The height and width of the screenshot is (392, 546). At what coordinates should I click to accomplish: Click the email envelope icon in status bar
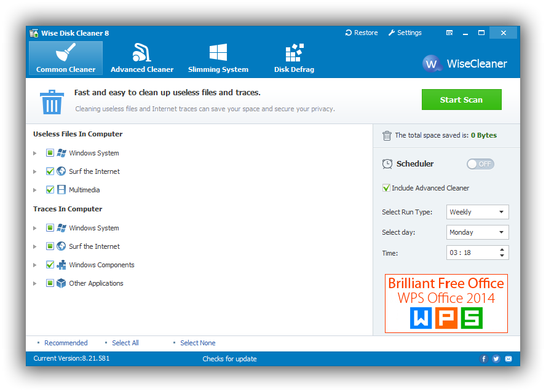pyautogui.click(x=508, y=359)
